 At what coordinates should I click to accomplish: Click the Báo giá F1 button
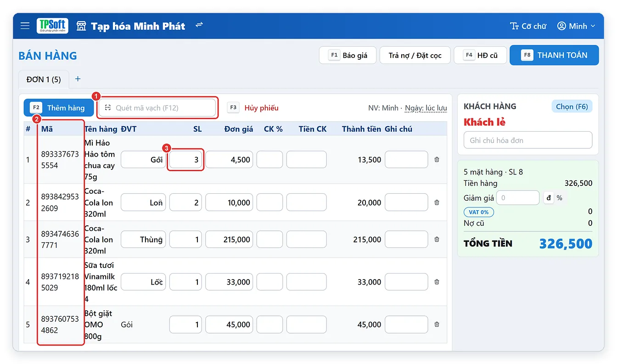[348, 55]
